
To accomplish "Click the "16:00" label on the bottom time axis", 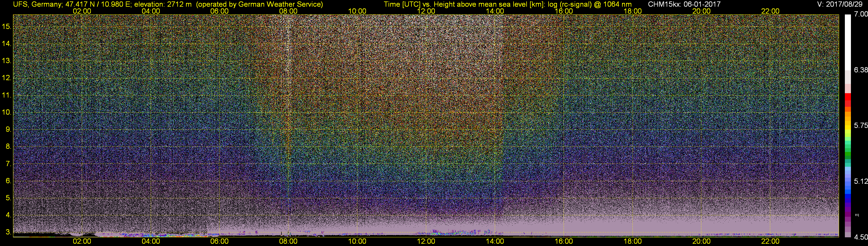I will pyautogui.click(x=564, y=241).
